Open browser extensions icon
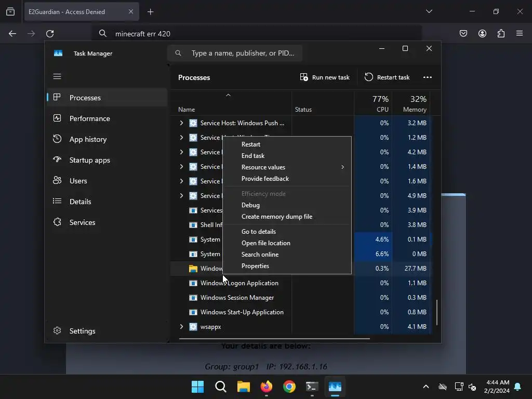Image resolution: width=532 pixels, height=399 pixels. point(501,33)
